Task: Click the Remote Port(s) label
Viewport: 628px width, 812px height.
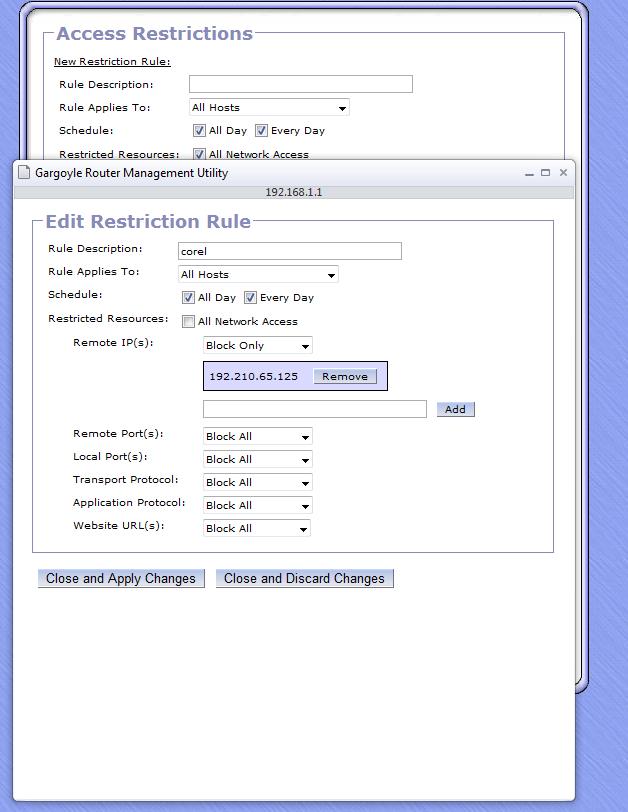Action: tap(119, 434)
